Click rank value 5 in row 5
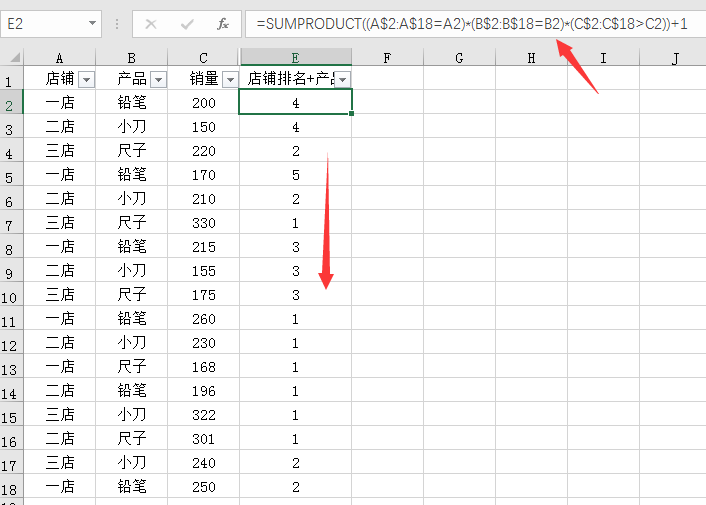 [295, 175]
